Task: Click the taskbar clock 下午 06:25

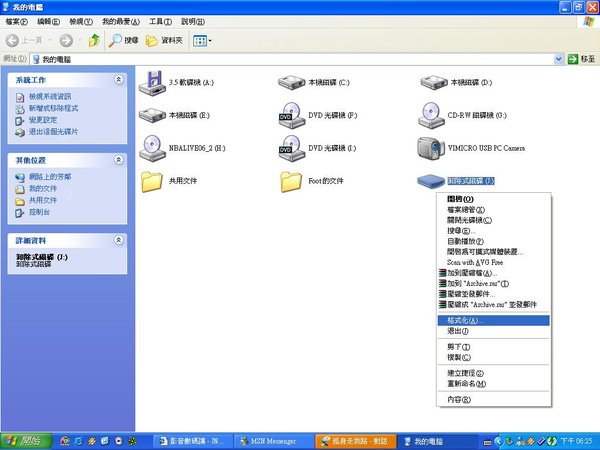Action: pos(576,441)
